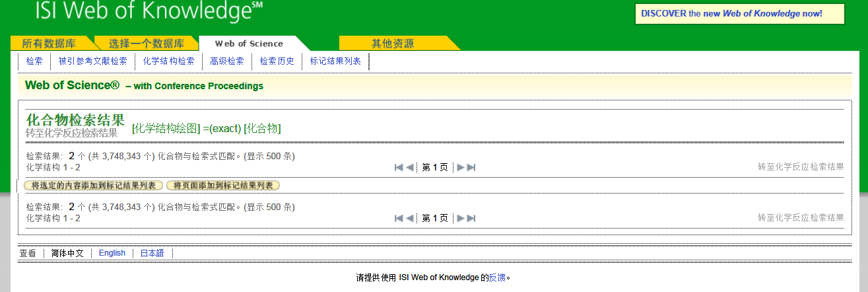Go to first page in upper pagination
868x292 pixels.
point(399,167)
